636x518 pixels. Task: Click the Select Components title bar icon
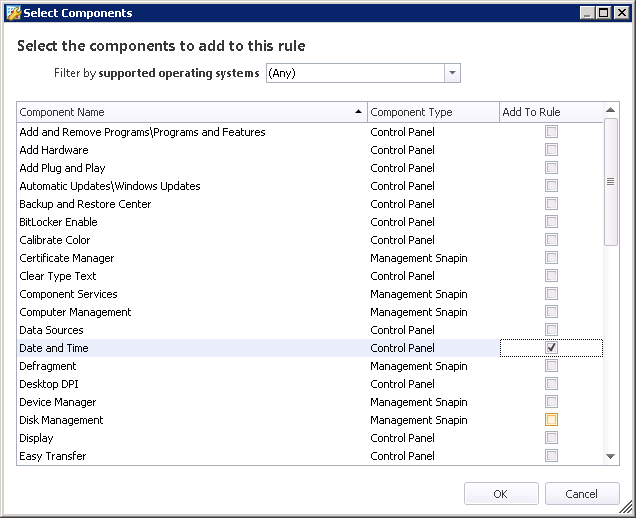[x=13, y=13]
